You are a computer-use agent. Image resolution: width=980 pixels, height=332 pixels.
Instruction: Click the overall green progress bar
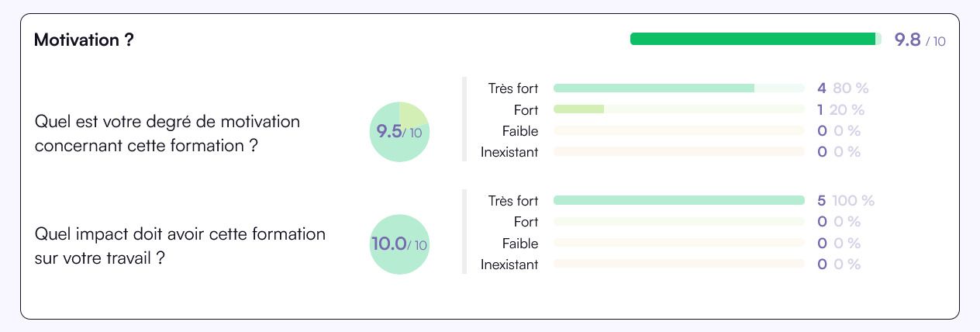point(756,39)
